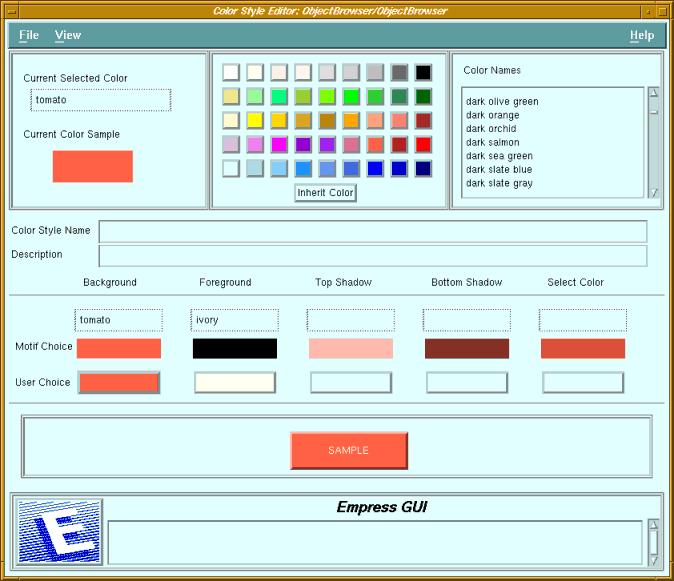
Task: Toggle the Bottom Shadow User Choice button
Action: click(x=467, y=383)
